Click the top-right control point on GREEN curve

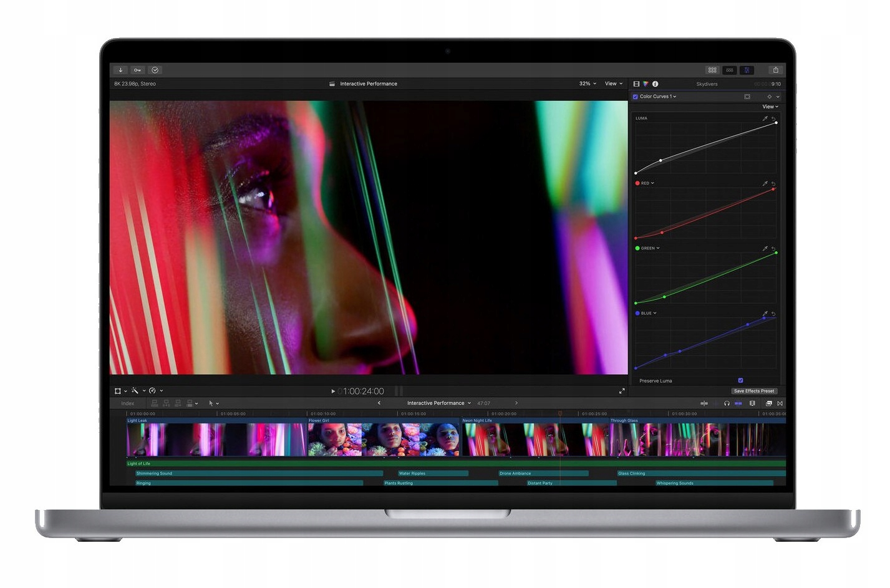click(x=776, y=253)
